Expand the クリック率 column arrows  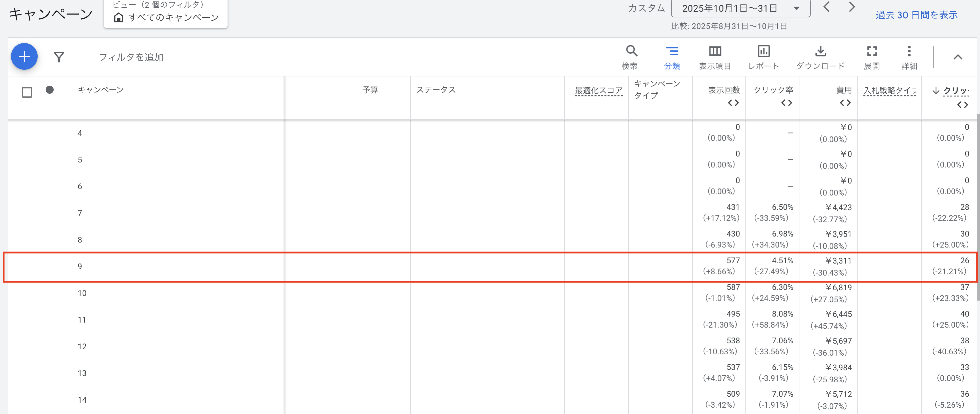click(786, 103)
